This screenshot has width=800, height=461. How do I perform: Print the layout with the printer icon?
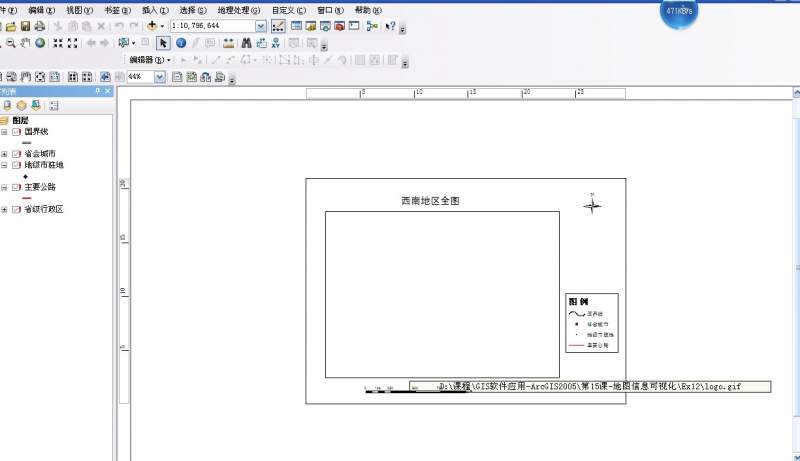click(39, 27)
